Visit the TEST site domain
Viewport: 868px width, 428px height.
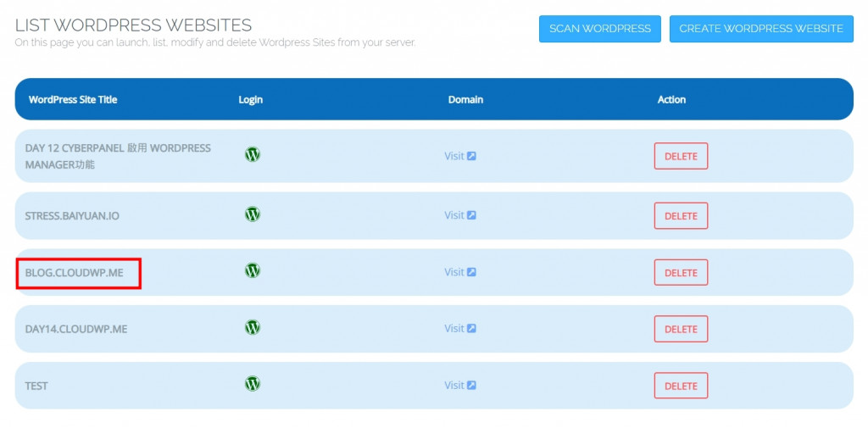coord(460,386)
